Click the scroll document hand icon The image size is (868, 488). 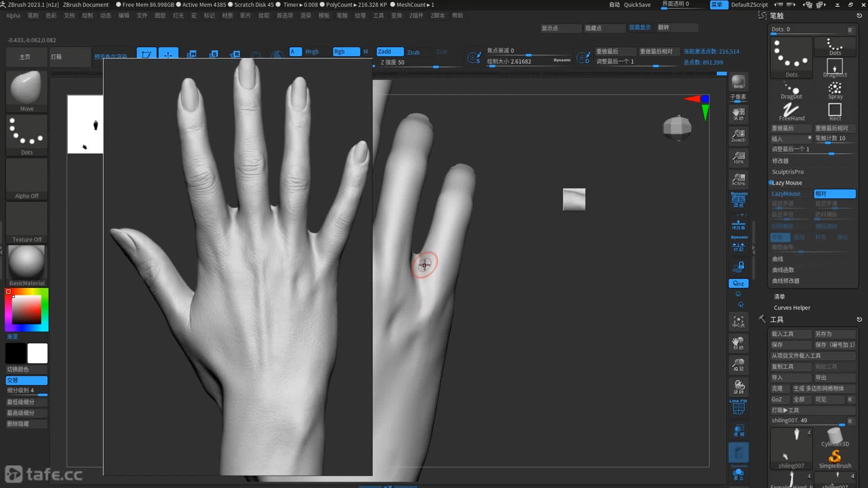(738, 113)
